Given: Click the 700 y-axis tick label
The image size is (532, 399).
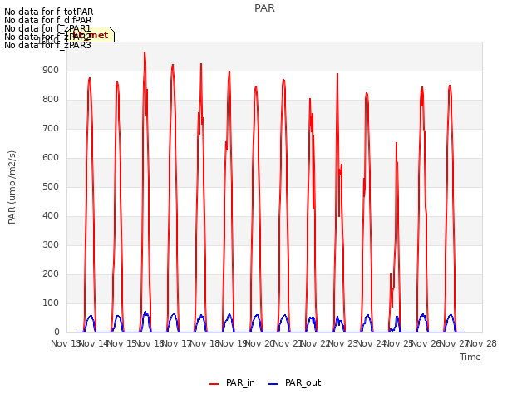Looking at the screenshot, I should coord(51,129).
